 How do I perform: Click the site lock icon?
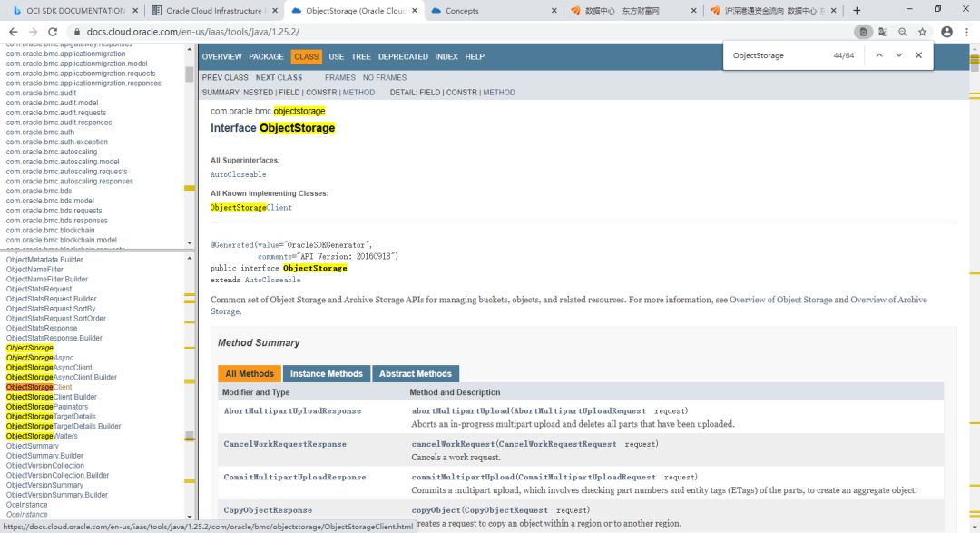[77, 32]
